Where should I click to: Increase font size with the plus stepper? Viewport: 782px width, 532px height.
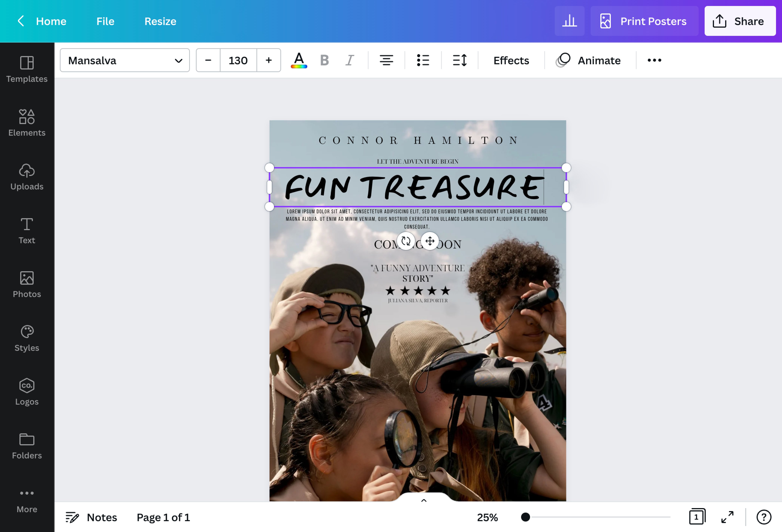(x=269, y=60)
